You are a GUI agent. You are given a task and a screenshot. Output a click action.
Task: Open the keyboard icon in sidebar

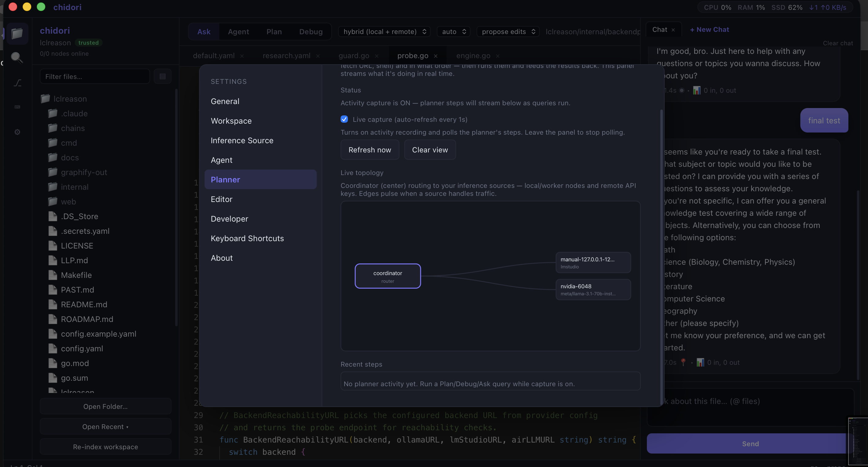point(17,107)
